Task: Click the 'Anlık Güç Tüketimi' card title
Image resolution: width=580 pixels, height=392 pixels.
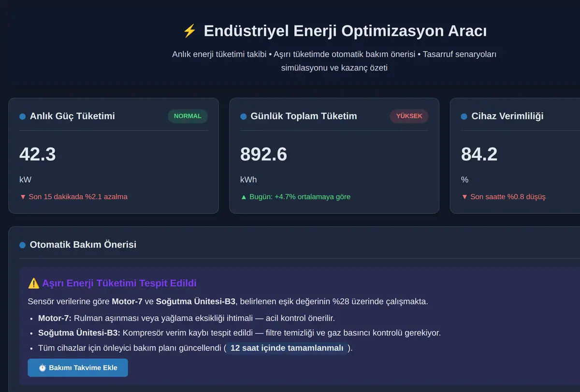Action: (72, 116)
